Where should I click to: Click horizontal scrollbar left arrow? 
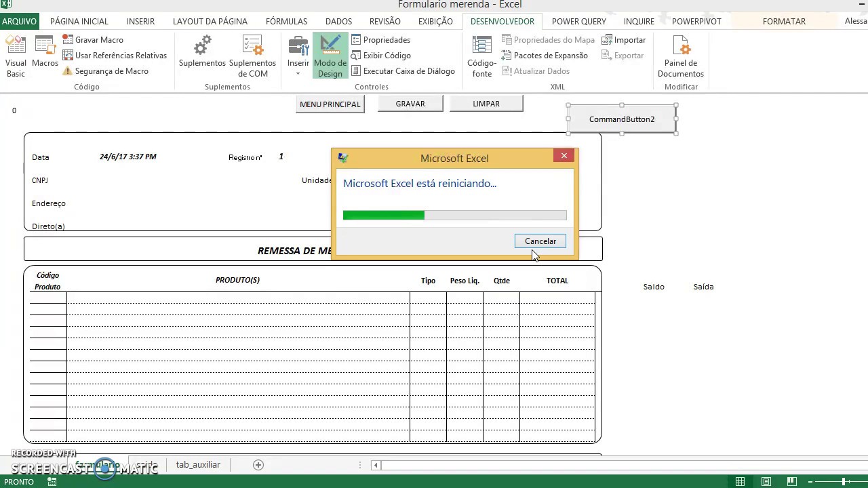[376, 465]
